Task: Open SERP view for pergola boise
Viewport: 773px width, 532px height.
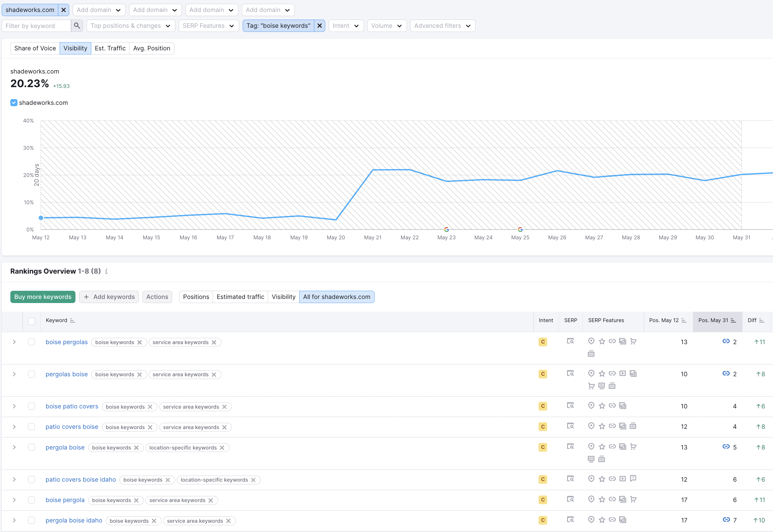Action: pyautogui.click(x=570, y=447)
